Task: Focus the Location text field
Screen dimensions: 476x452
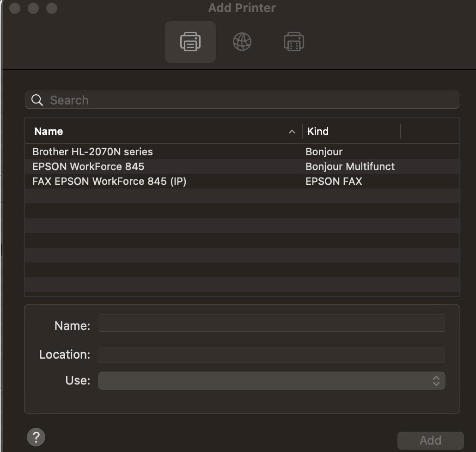Action: click(272, 354)
